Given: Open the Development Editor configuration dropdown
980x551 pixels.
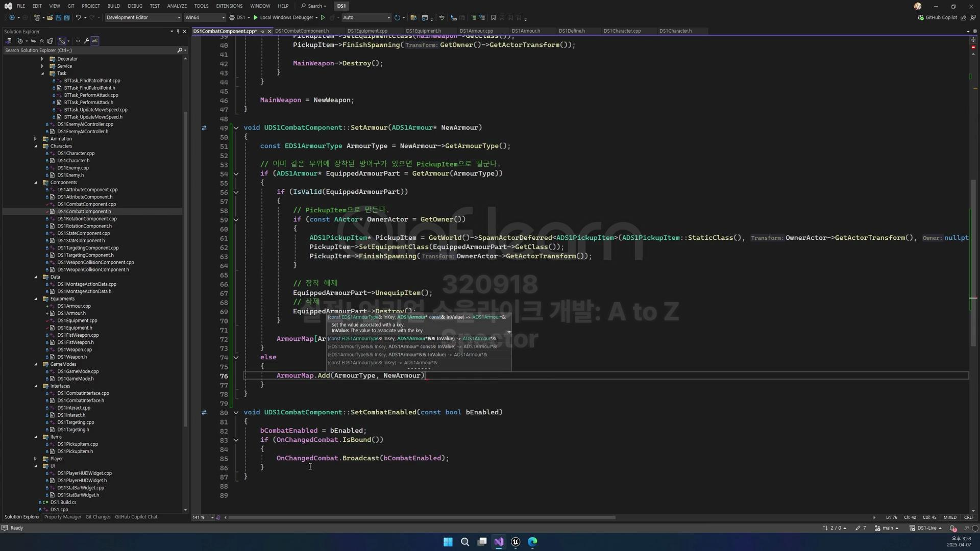Looking at the screenshot, I should [x=143, y=17].
